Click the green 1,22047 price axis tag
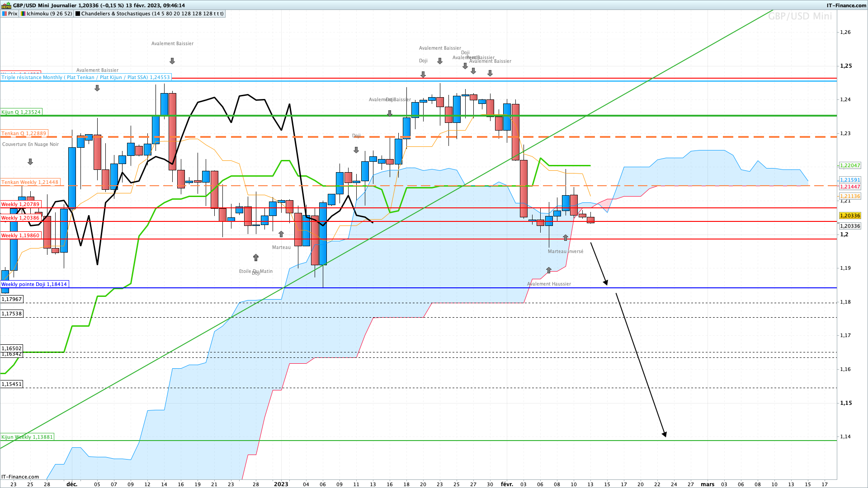Screen dimensions: 868x488 (850, 165)
